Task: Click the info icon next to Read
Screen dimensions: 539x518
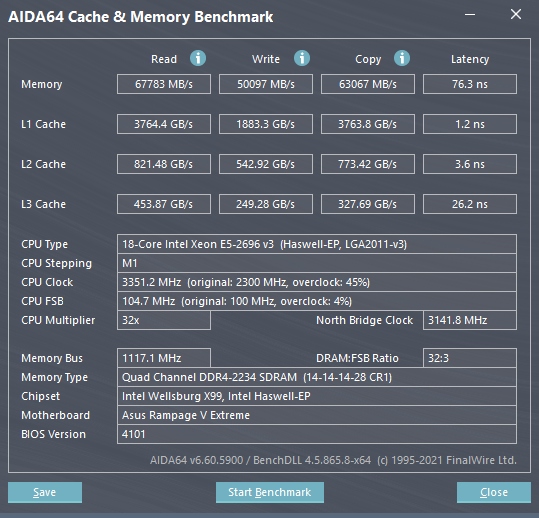Action: (198, 58)
